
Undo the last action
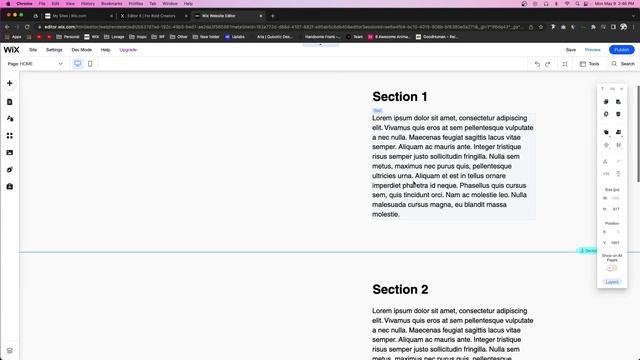point(537,64)
